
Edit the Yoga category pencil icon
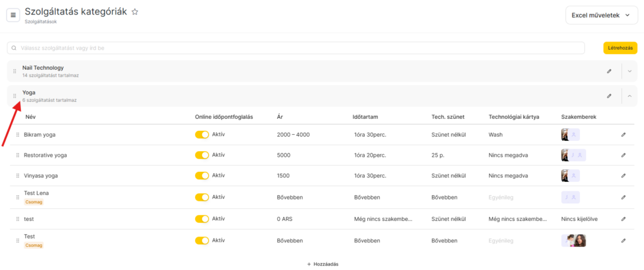coord(609,96)
